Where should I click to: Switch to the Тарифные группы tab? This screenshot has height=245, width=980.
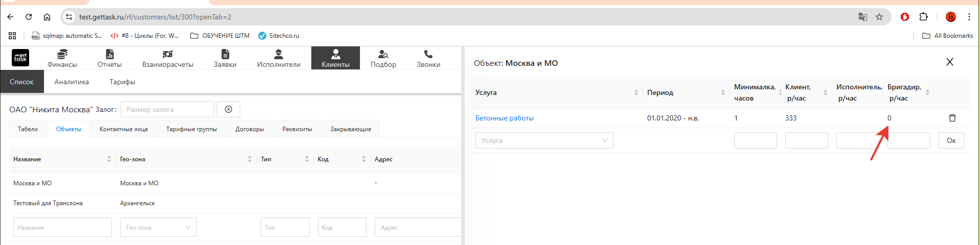191,129
